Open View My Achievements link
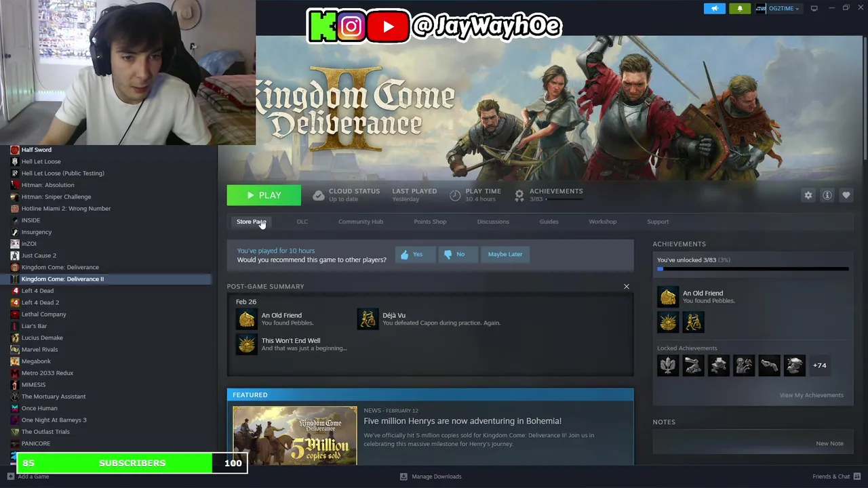 click(811, 395)
